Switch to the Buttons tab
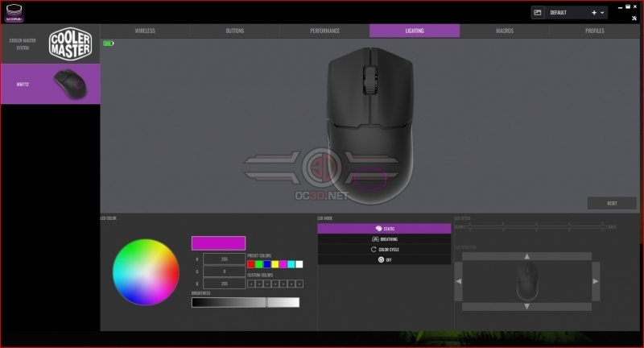Screen dimensions: 644x348 (x=235, y=31)
